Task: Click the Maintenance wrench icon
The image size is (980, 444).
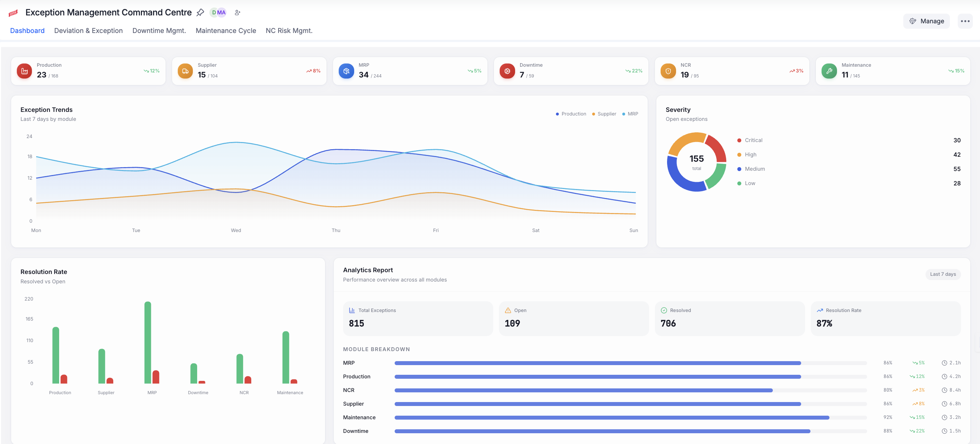Action: point(829,71)
